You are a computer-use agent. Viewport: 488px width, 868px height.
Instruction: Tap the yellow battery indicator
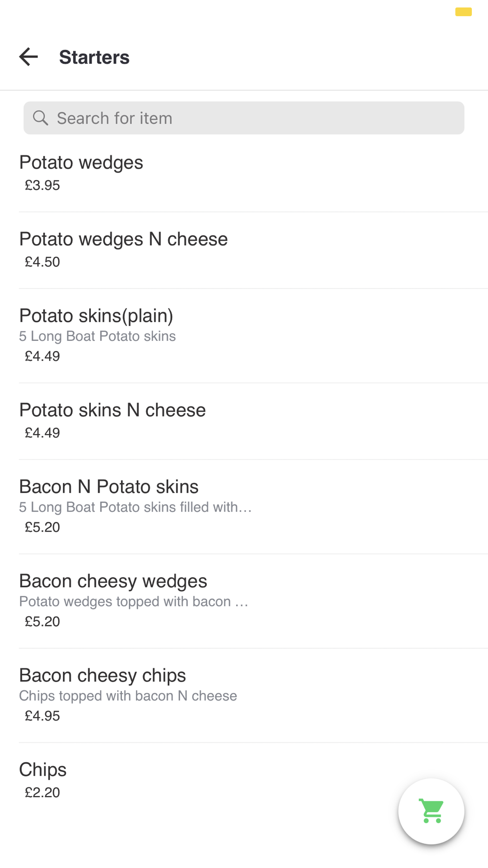click(x=463, y=12)
